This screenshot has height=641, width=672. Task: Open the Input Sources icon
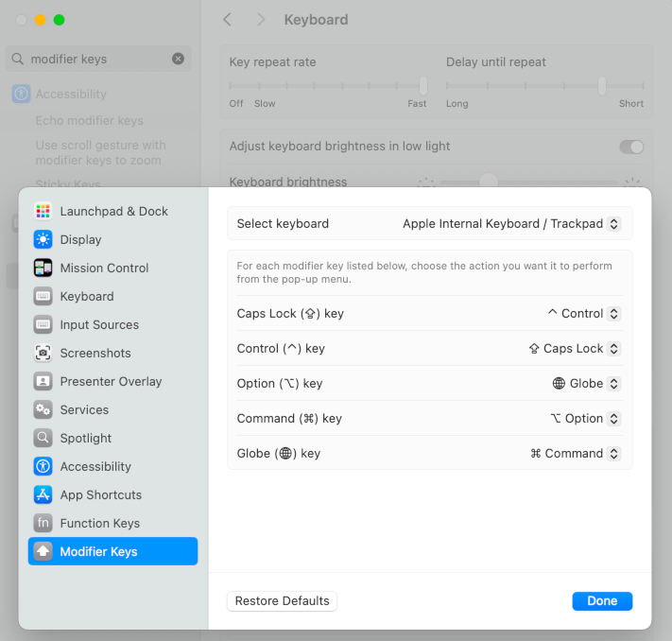pos(43,324)
